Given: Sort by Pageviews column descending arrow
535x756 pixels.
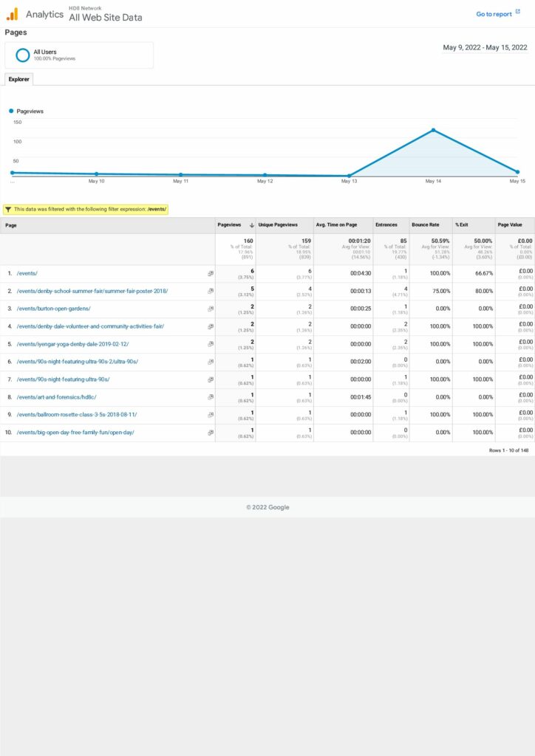Looking at the screenshot, I should (x=252, y=224).
